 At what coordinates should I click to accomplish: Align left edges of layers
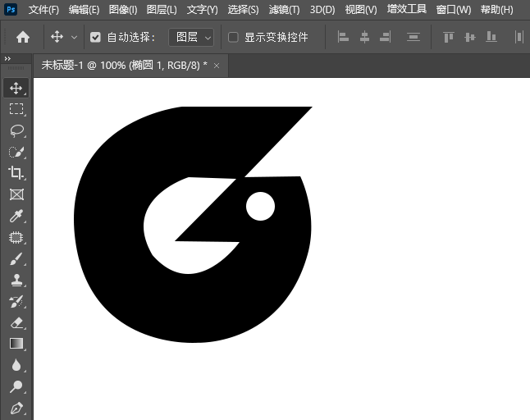(343, 37)
